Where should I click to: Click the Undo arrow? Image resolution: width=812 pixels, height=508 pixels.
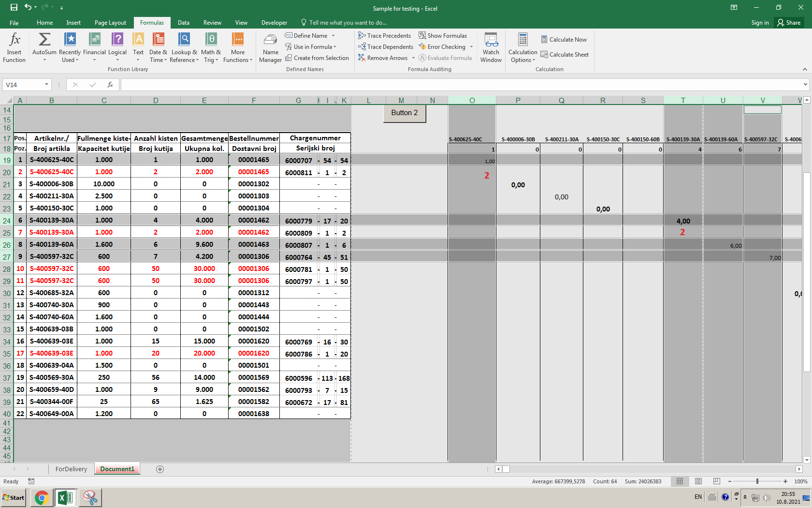click(28, 7)
